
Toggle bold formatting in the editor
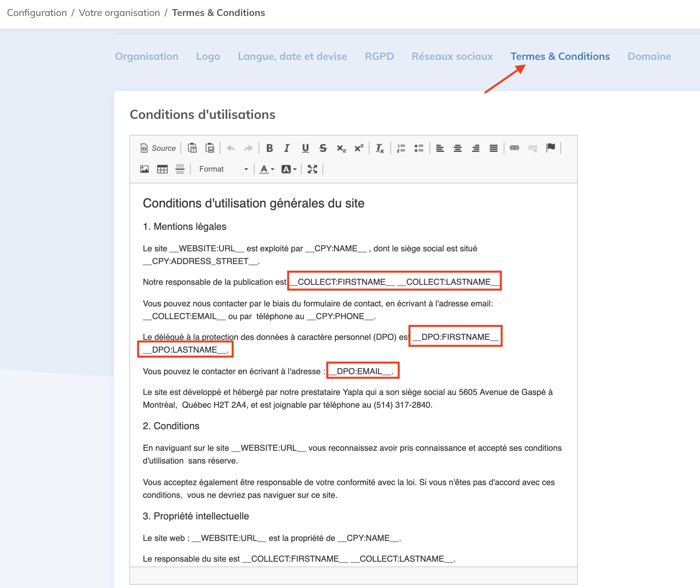pos(269,148)
